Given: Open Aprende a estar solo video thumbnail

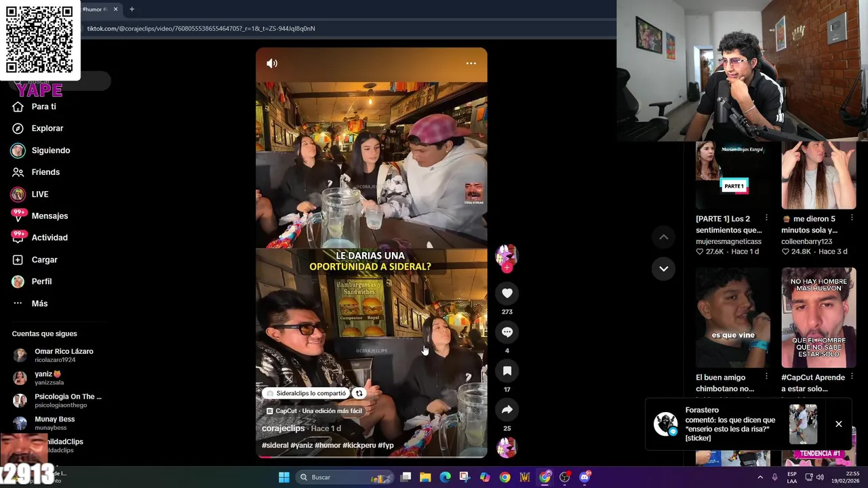Looking at the screenshot, I should 818,317.
